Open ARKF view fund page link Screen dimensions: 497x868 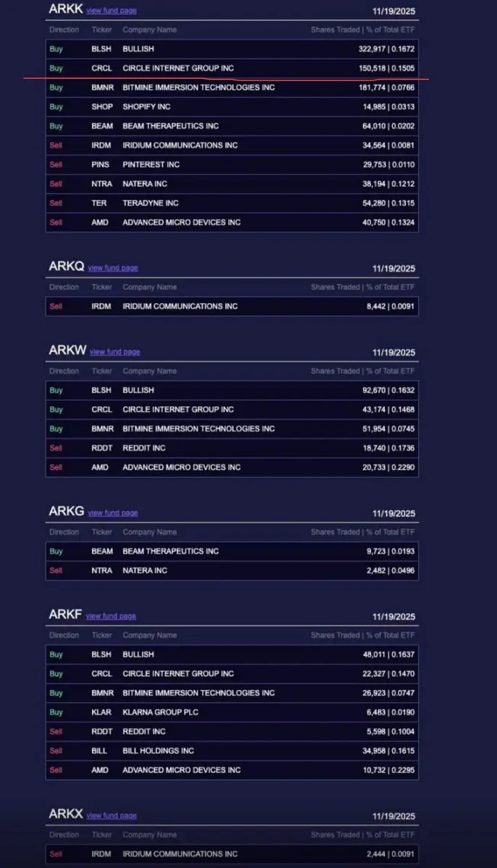(111, 616)
